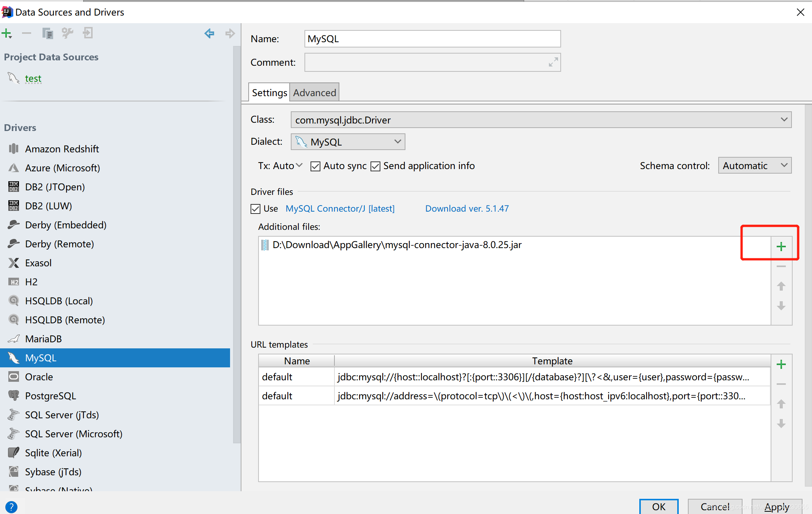Open the Tx: Auto dropdown
The width and height of the screenshot is (812, 514).
280,166
